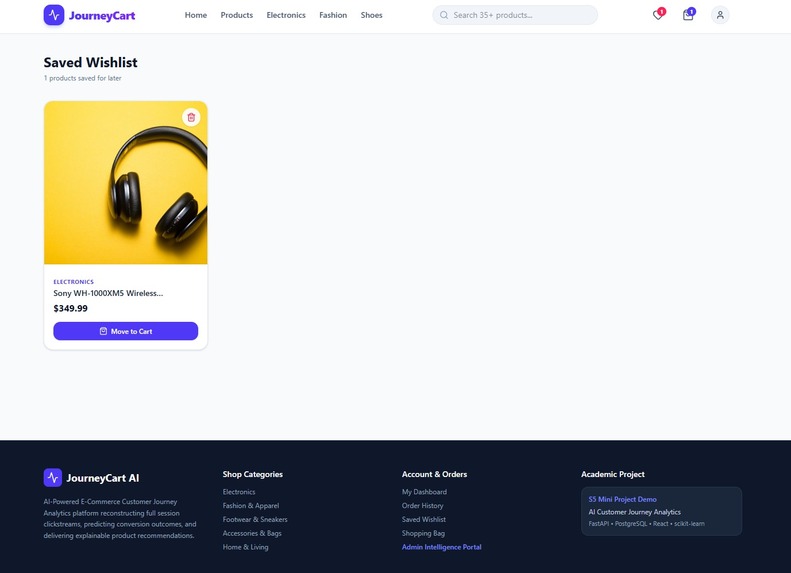791x573 pixels.
Task: Open the wishlist heart icon in header
Action: click(x=658, y=15)
